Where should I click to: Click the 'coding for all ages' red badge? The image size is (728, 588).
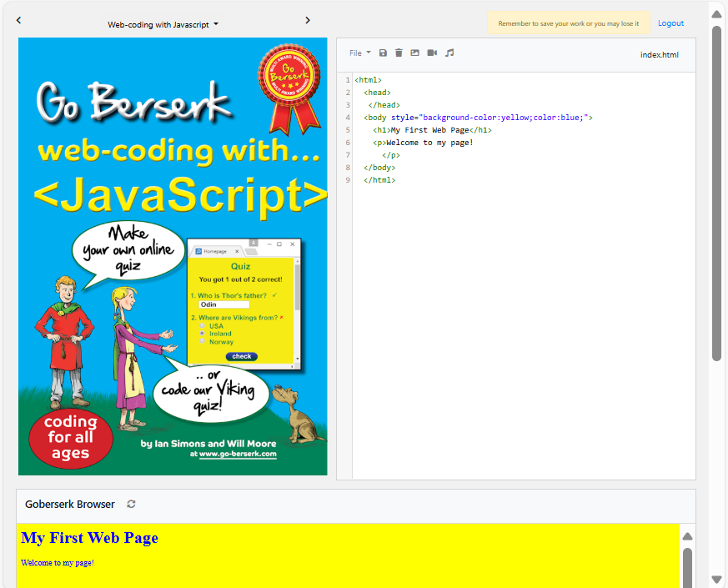point(71,438)
